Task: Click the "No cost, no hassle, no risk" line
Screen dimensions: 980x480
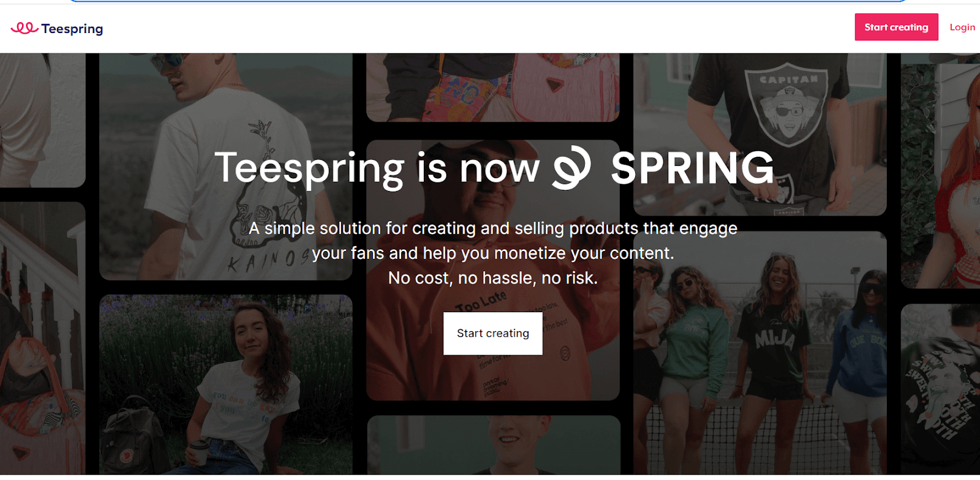Action: pos(492,279)
